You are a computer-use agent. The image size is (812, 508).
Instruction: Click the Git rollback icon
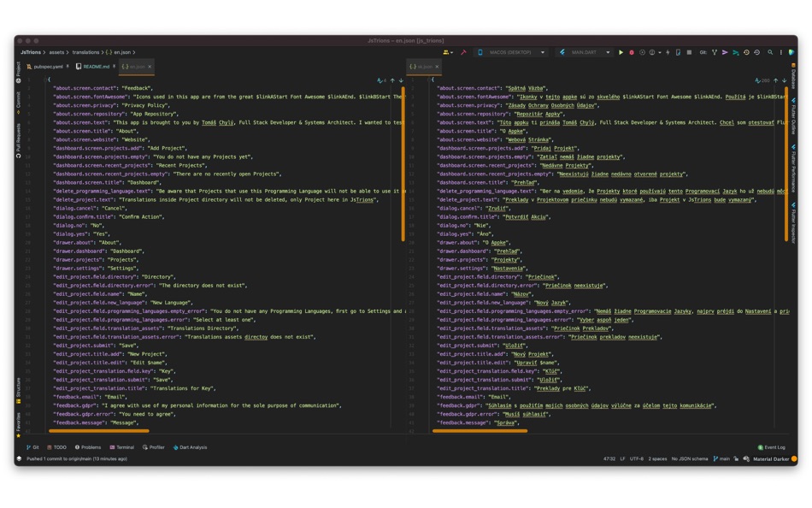(x=757, y=52)
